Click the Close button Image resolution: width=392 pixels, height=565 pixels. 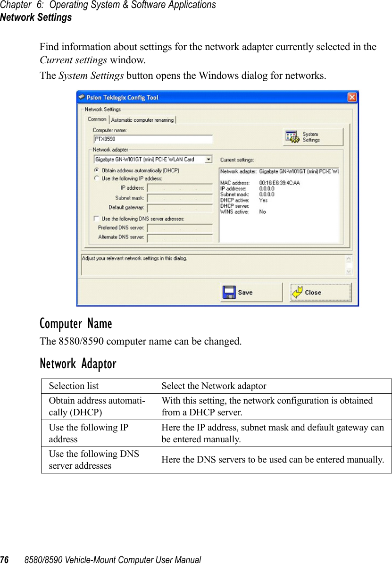(x=321, y=292)
